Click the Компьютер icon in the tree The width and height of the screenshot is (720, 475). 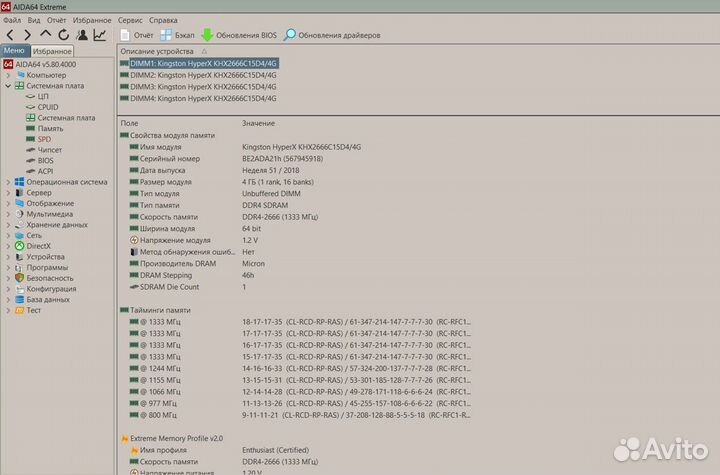click(20, 75)
